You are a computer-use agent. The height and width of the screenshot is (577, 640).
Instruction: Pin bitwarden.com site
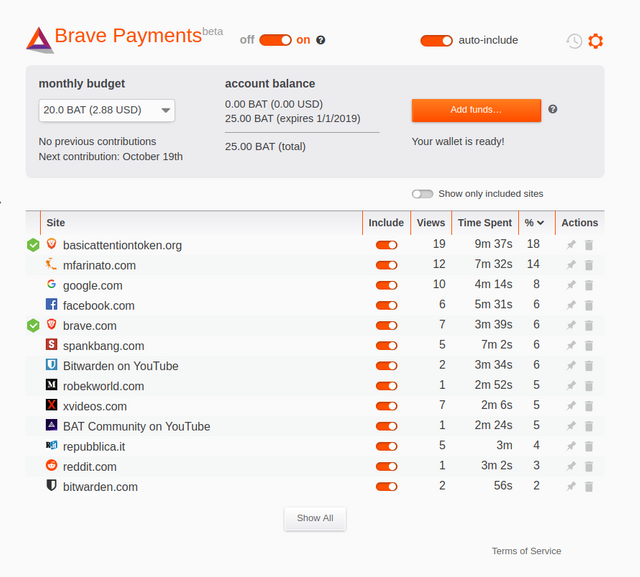coord(571,486)
